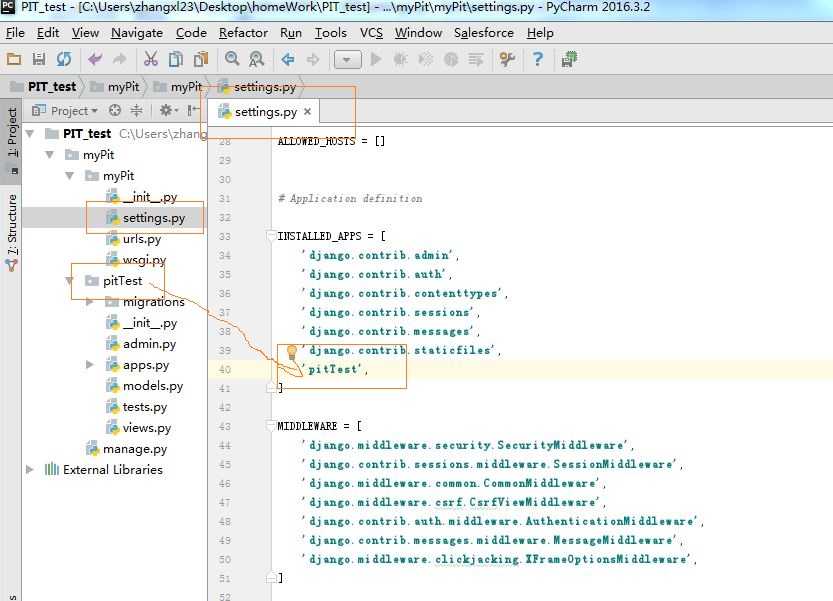Open the VCS menu
833x601 pixels.
371,33
